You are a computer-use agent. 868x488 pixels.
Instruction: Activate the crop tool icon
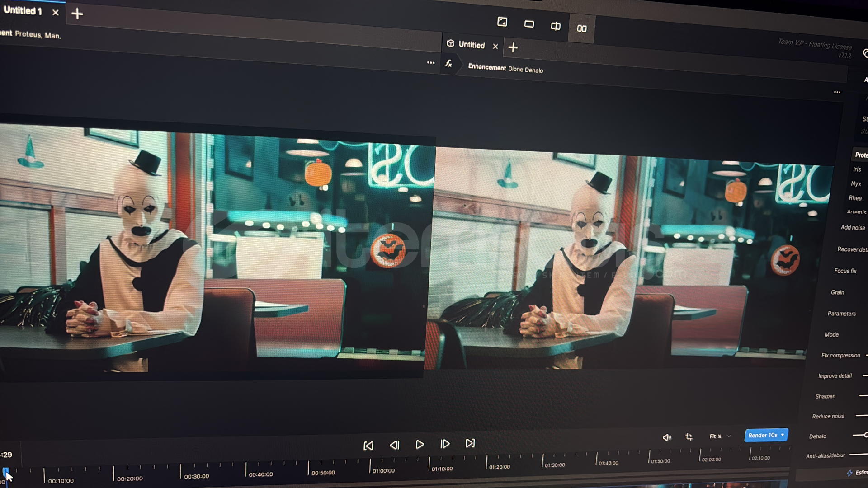[x=689, y=436]
